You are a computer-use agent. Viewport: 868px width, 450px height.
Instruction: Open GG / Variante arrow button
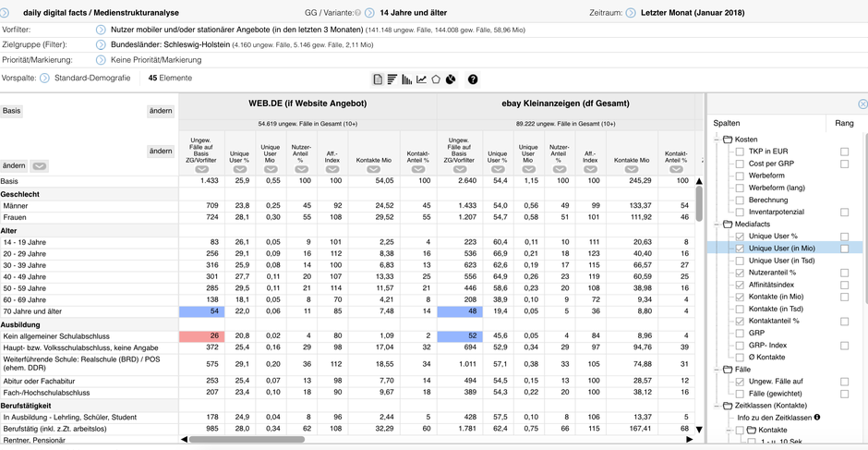[369, 13]
